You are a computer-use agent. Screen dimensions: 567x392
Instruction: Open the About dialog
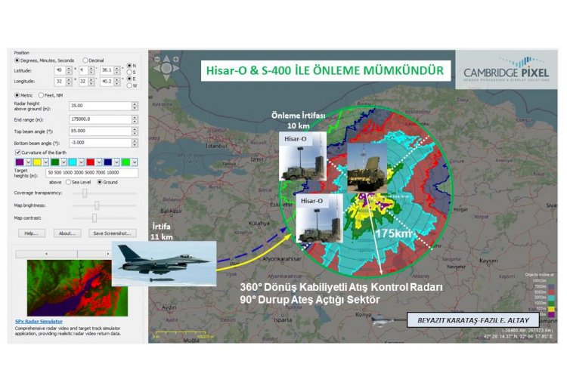pyautogui.click(x=67, y=233)
